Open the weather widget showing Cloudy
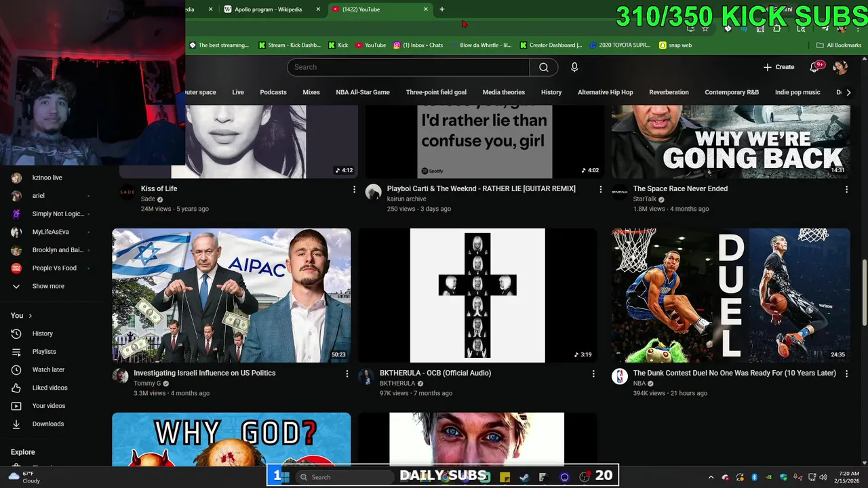This screenshot has height=488, width=868. pos(24,477)
